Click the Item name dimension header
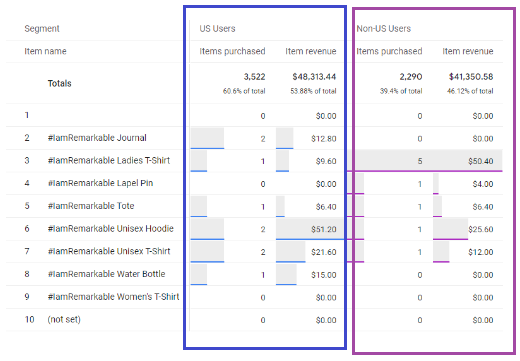The image size is (520, 361). pyautogui.click(x=45, y=51)
